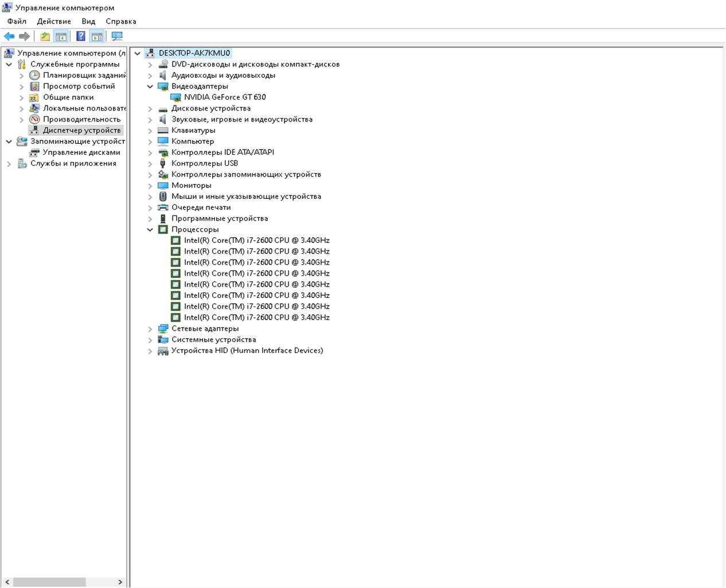The height and width of the screenshot is (588, 726).
Task: Select the DESKTOP-AK7KMU0 label
Action: (x=194, y=53)
